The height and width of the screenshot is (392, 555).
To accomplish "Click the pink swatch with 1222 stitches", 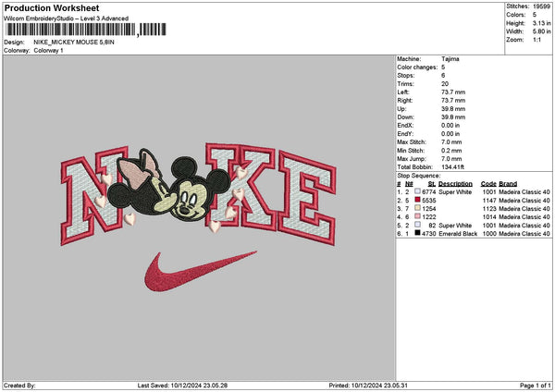I will (418, 216).
